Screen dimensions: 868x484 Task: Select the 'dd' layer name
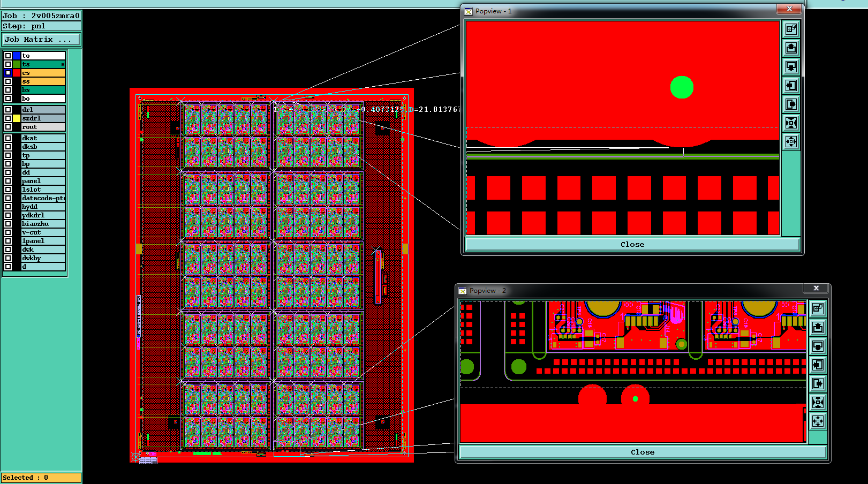[x=43, y=172]
